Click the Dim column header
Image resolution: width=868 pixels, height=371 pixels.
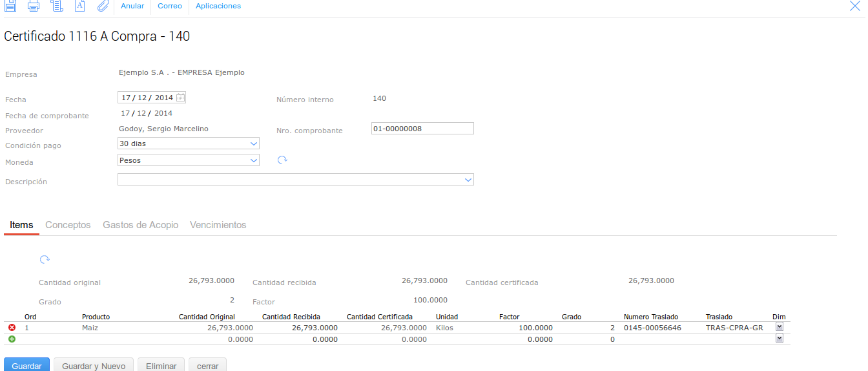click(x=779, y=317)
